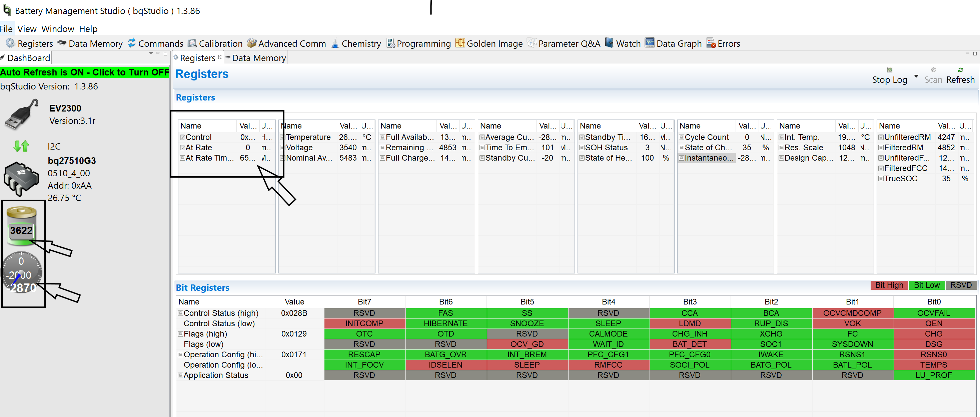Image resolution: width=980 pixels, height=417 pixels.
Task: Click the Commands toolbar icon
Action: [x=132, y=43]
